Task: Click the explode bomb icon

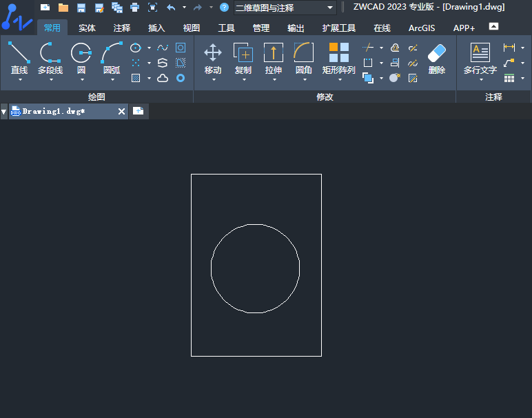Action: (395, 78)
